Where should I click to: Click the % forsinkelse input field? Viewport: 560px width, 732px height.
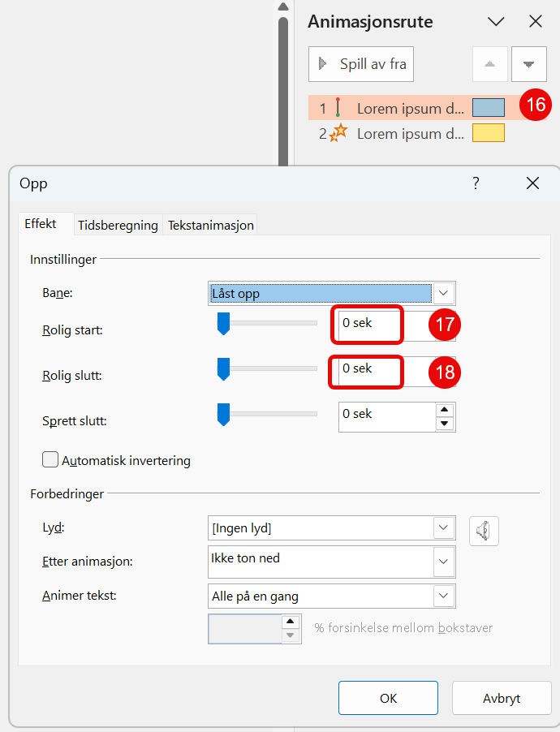(x=245, y=629)
